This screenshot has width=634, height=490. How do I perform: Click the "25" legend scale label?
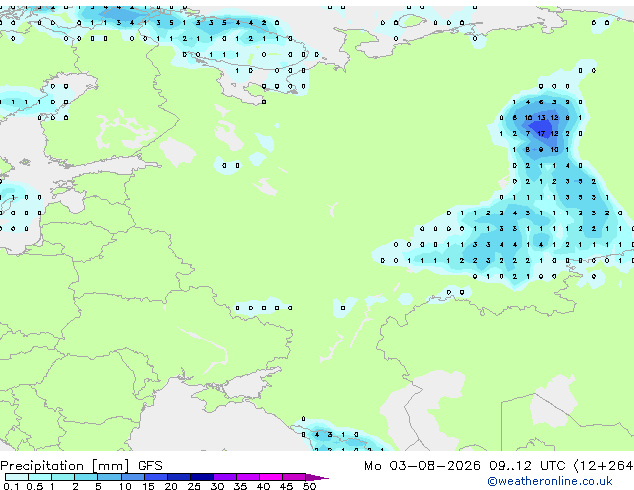pos(194,486)
